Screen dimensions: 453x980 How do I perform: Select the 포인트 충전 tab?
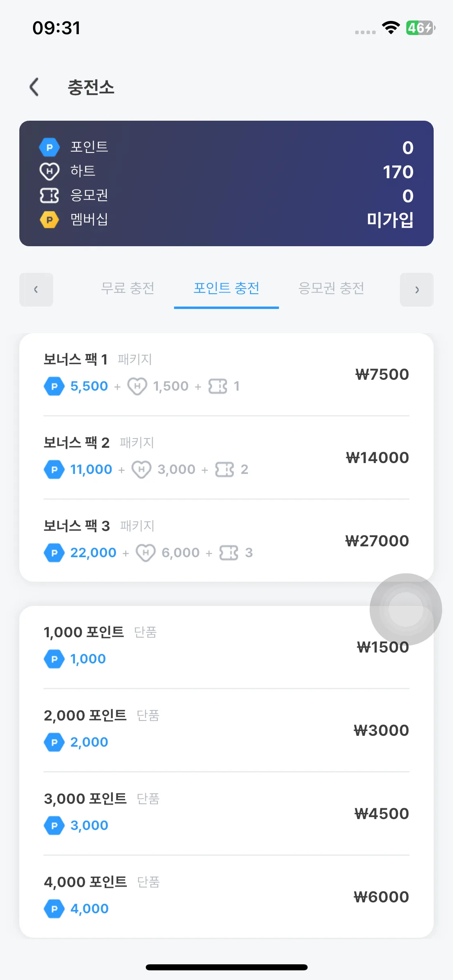[x=226, y=288]
